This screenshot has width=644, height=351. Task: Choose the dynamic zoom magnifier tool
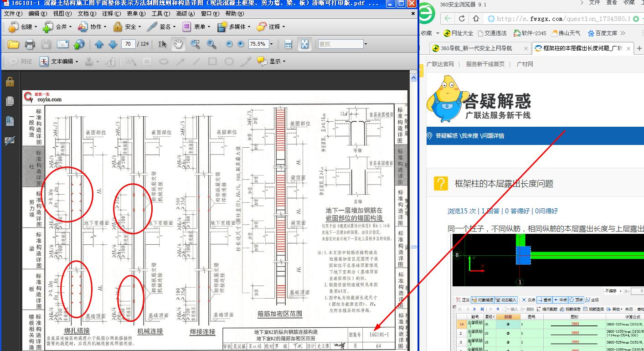211,44
